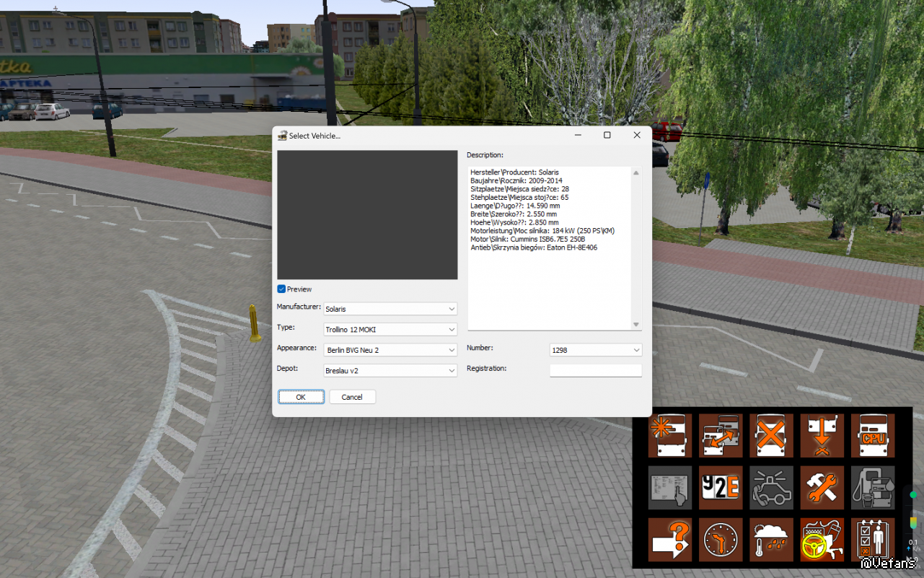
Task: Click the passenger checklist icon
Action: click(873, 540)
